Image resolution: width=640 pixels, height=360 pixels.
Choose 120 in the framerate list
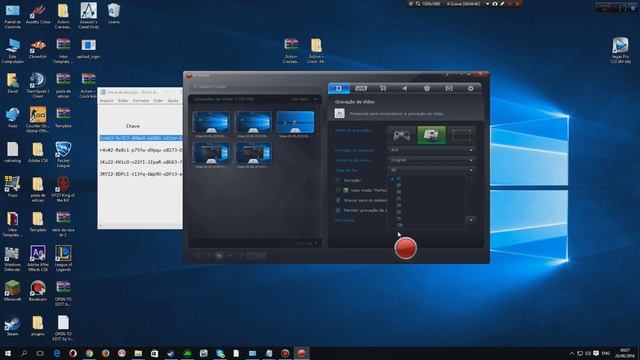pyautogui.click(x=400, y=225)
